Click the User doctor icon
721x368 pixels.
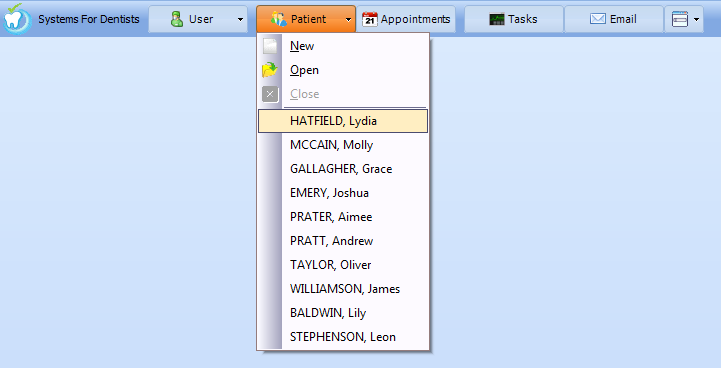coord(177,19)
